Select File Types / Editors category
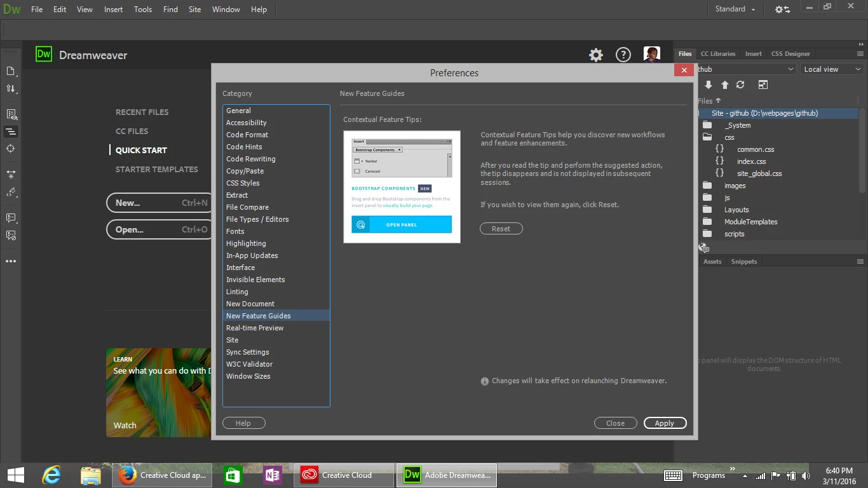This screenshot has height=488, width=868. point(276,219)
